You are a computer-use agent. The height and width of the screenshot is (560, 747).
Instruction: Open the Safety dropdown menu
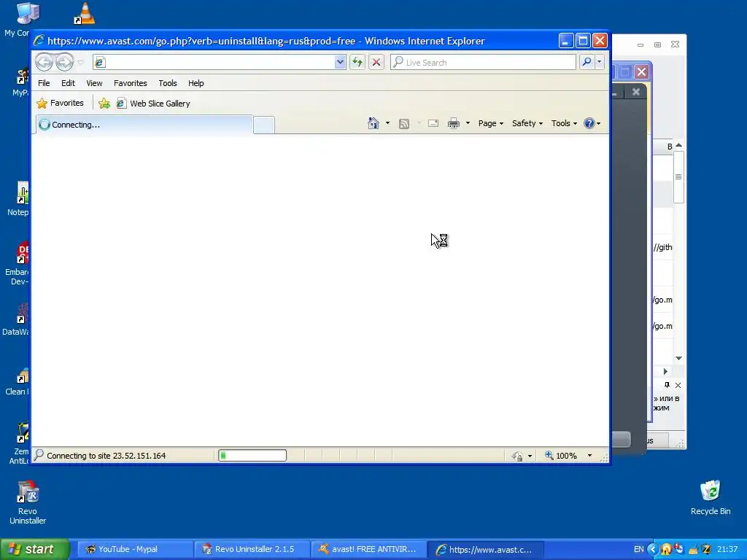pos(527,123)
